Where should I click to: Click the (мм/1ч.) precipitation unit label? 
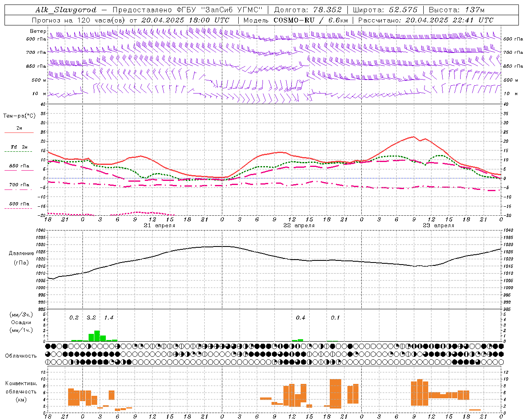(x=21, y=331)
